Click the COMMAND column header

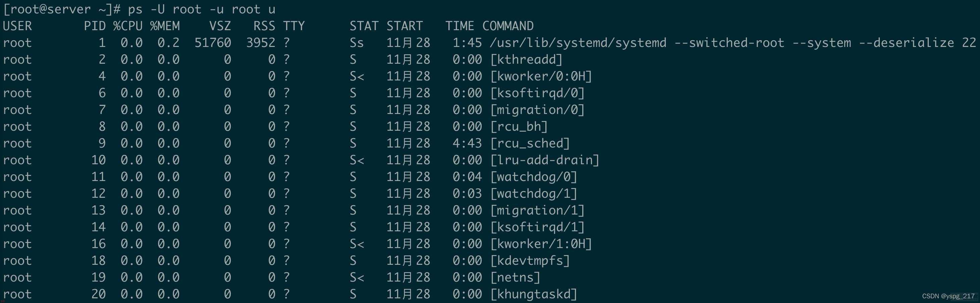508,26
